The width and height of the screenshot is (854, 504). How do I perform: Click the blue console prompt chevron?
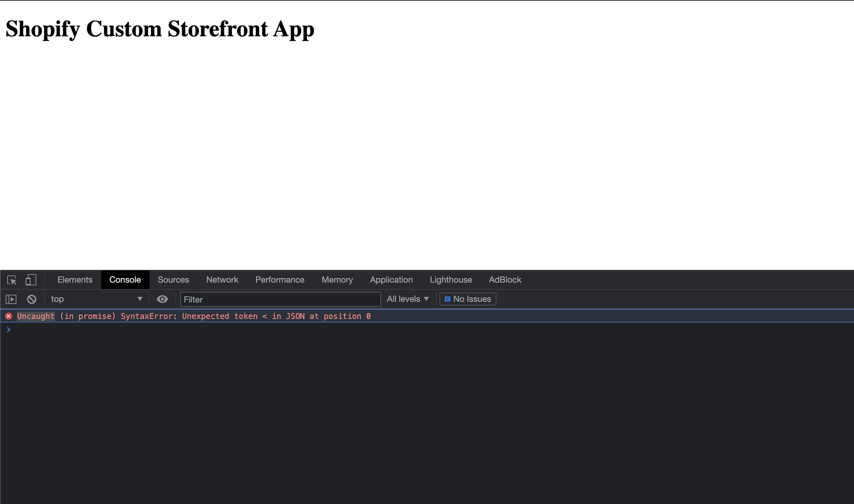(9, 330)
